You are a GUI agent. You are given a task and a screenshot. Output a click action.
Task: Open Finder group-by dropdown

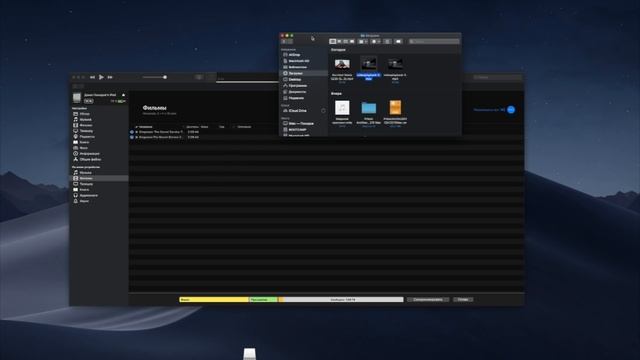[x=363, y=41]
